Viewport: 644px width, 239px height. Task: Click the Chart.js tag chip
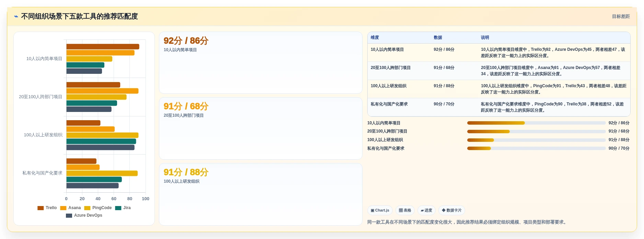380,210
